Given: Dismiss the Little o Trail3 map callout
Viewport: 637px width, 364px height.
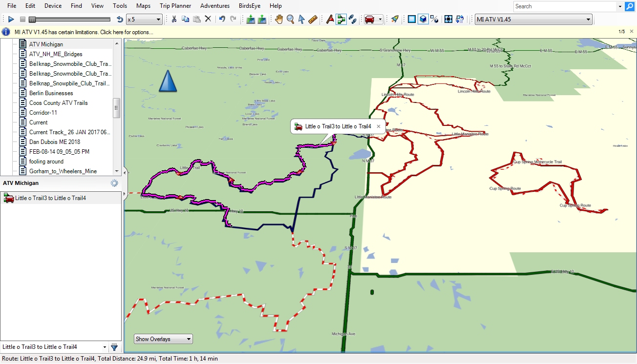Looking at the screenshot, I should coord(379,126).
